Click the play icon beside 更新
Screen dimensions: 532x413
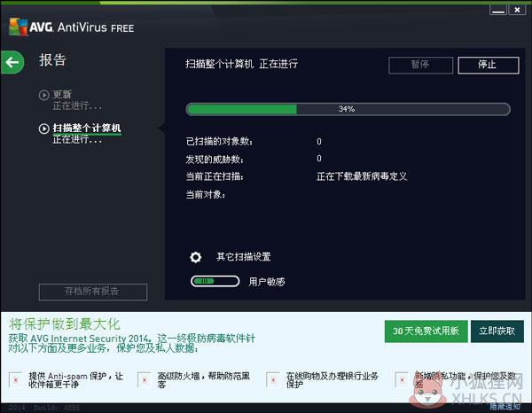(43, 95)
